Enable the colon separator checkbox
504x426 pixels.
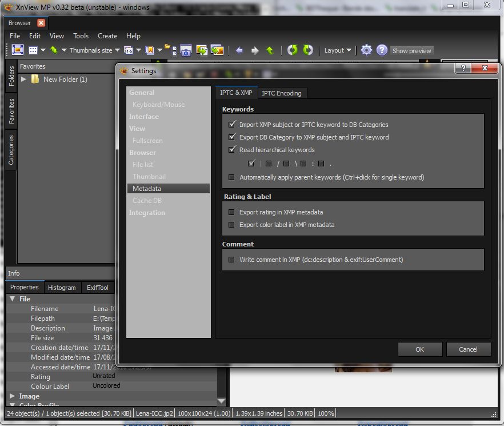click(303, 164)
